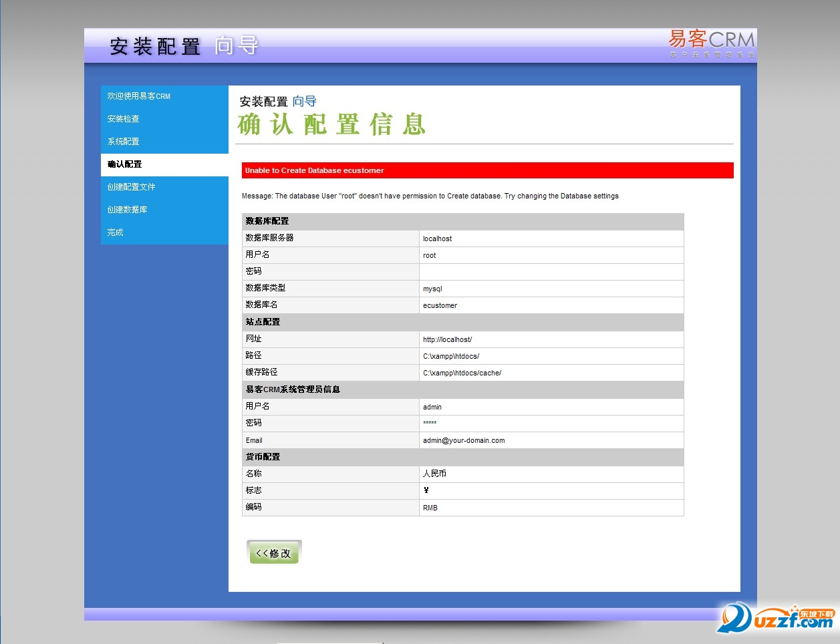Click the 数据库服务器 label
Screen dimensions: 840x644
[x=269, y=238]
